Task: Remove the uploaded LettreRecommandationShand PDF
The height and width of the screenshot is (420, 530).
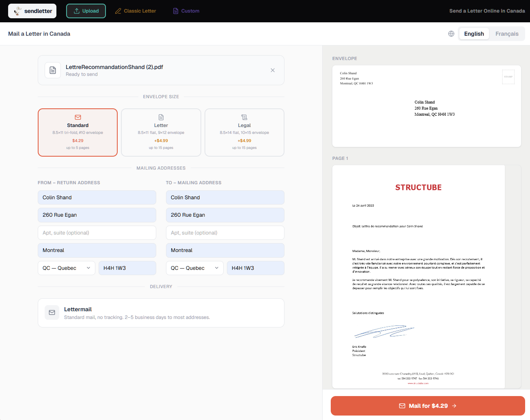Action: [273, 70]
